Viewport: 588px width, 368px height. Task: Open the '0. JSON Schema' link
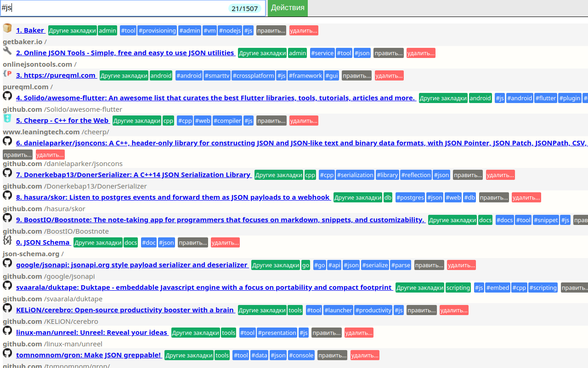tap(44, 242)
